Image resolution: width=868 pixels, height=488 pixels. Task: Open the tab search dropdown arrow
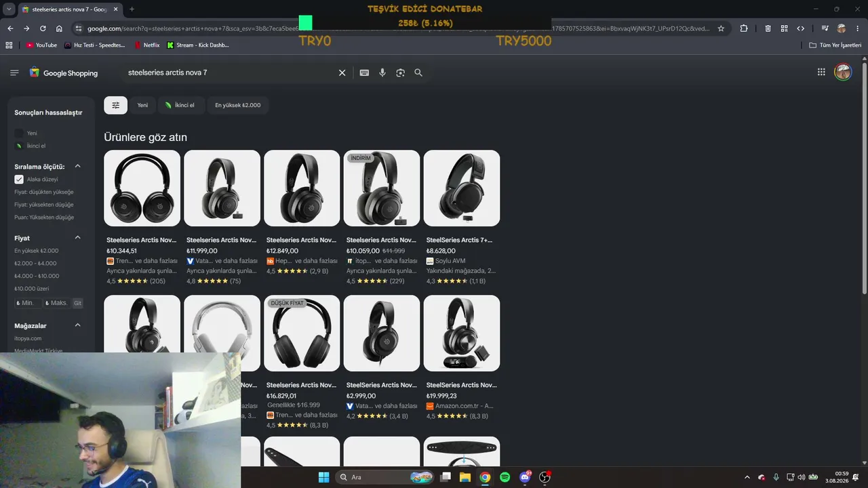click(9, 9)
